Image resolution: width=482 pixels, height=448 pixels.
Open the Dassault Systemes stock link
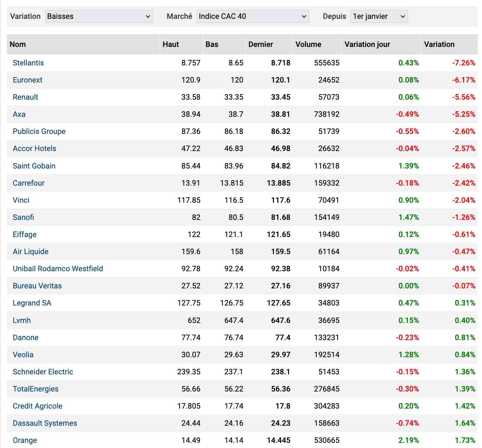[x=45, y=423]
